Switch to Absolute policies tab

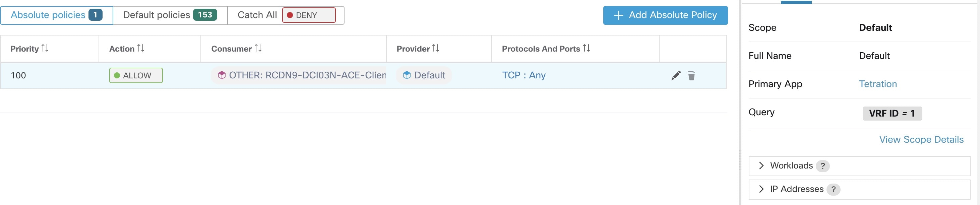pos(57,15)
